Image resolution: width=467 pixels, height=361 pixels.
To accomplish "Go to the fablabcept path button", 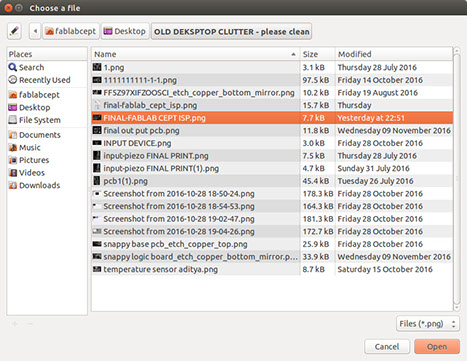I will 71,31.
